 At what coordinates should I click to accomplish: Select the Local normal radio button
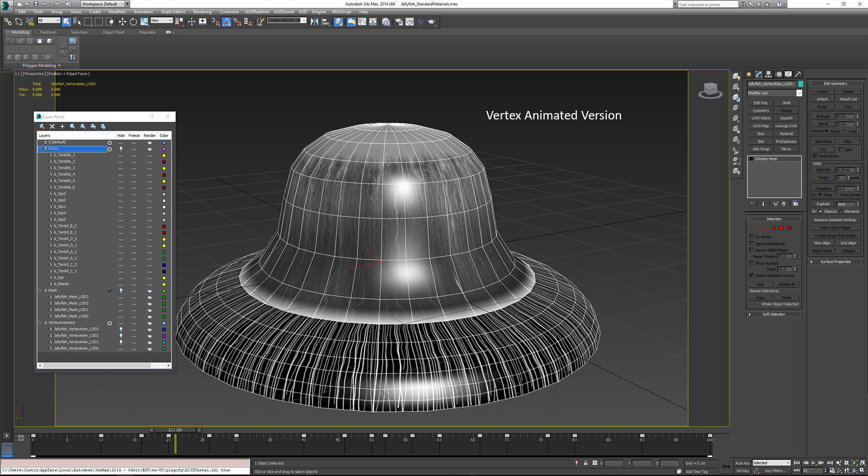(x=845, y=131)
